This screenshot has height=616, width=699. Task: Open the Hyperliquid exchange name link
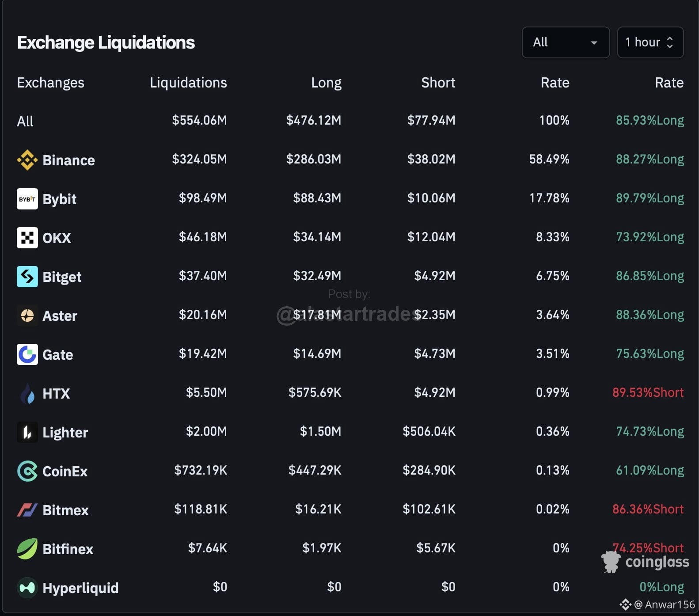[x=80, y=588]
